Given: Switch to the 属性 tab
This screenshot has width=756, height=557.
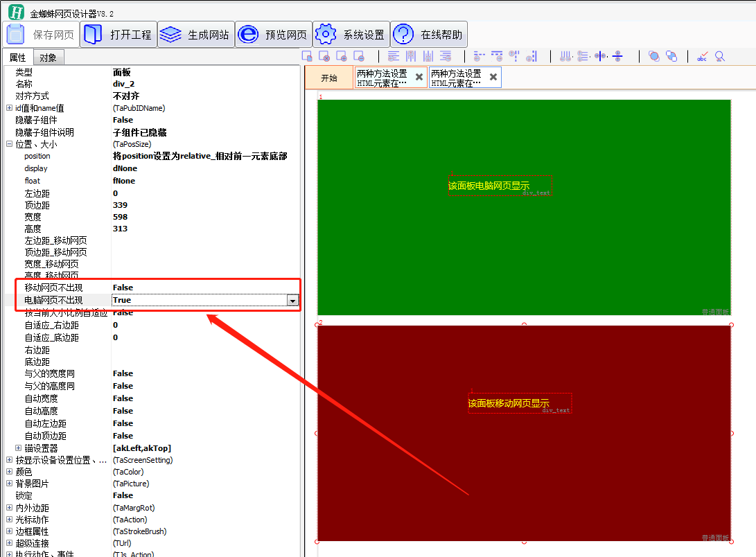Looking at the screenshot, I should 18,58.
